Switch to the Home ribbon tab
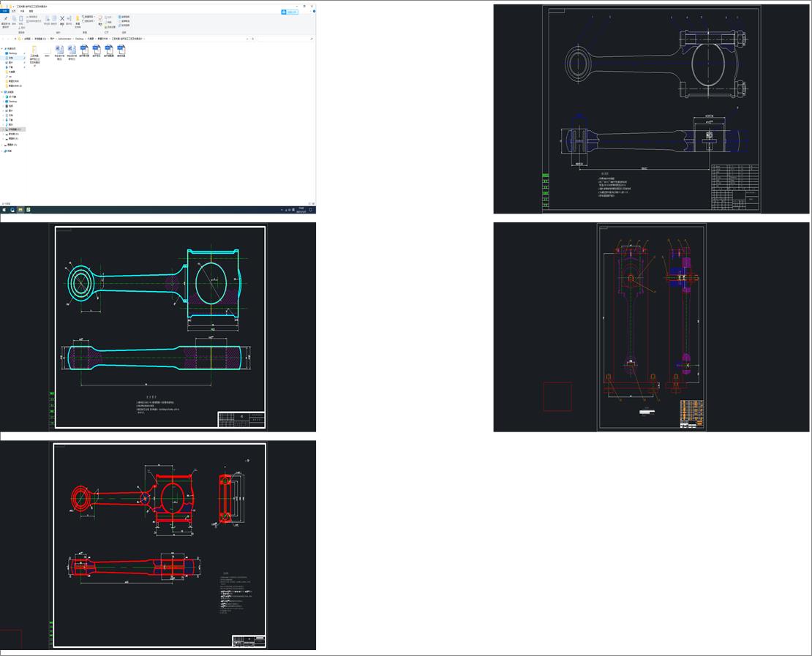The image size is (812, 656). (13, 11)
